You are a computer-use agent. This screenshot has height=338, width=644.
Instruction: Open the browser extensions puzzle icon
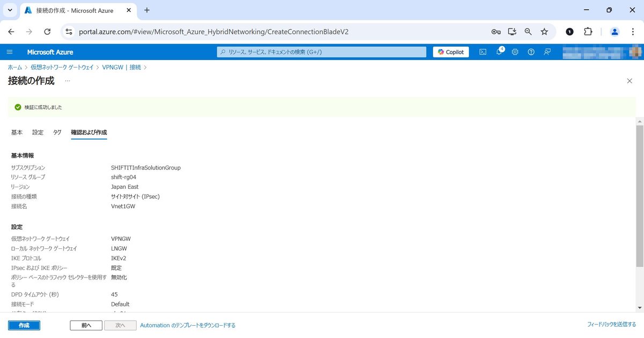(588, 32)
